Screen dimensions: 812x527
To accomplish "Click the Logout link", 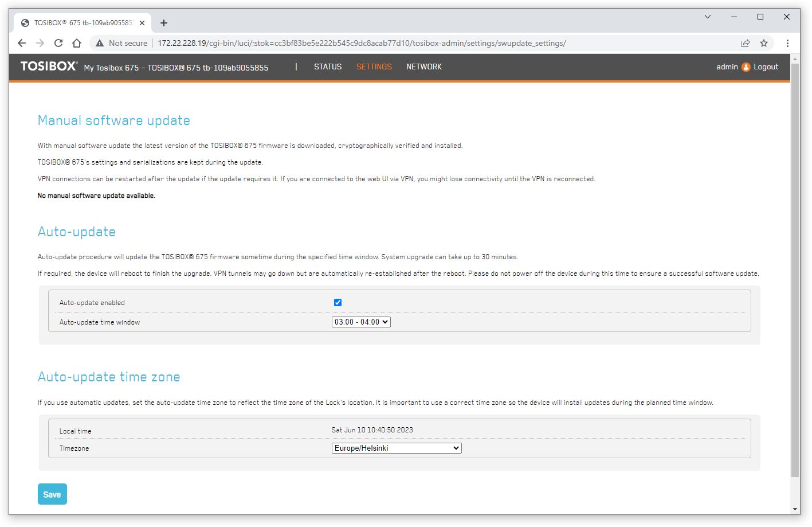I will tap(766, 67).
